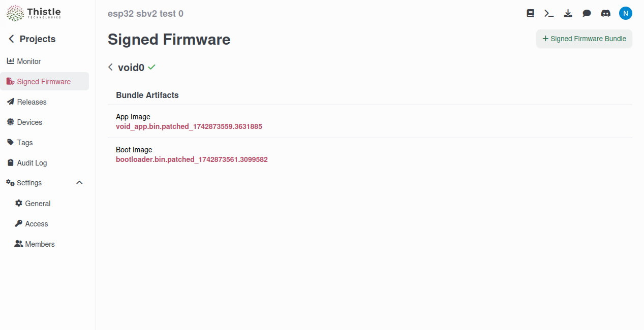Open the documentation book icon
This screenshot has height=330, width=644.
click(530, 13)
